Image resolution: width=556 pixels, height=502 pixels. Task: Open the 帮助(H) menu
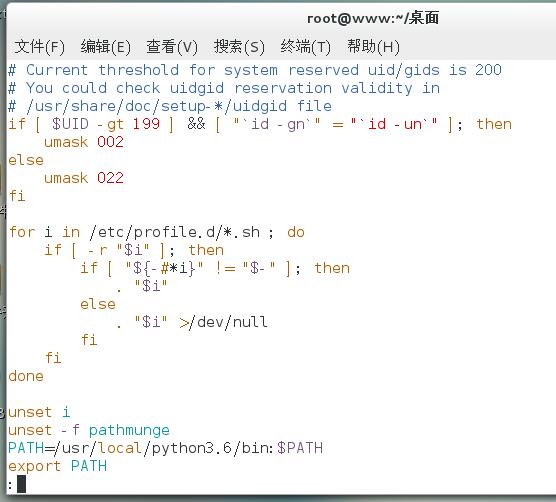click(x=373, y=46)
